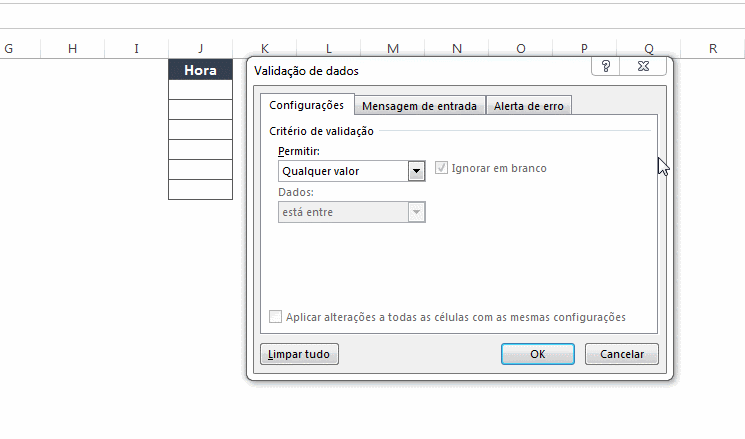
Task: Select the first empty cell below Hora
Action: coord(200,90)
